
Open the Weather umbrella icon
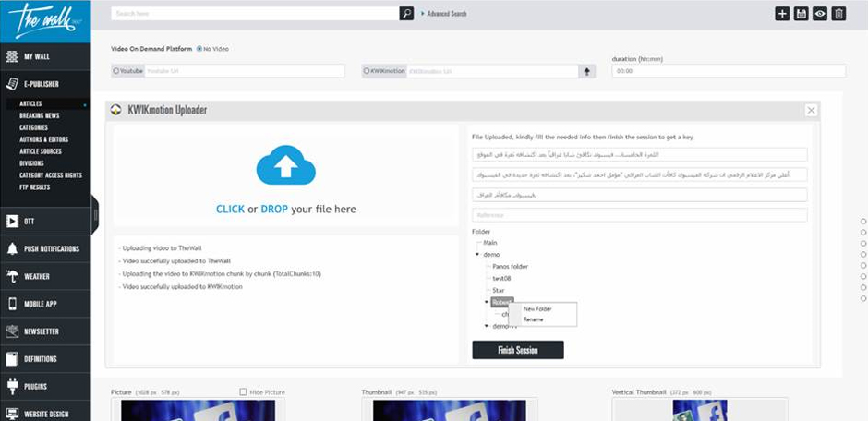[12, 277]
